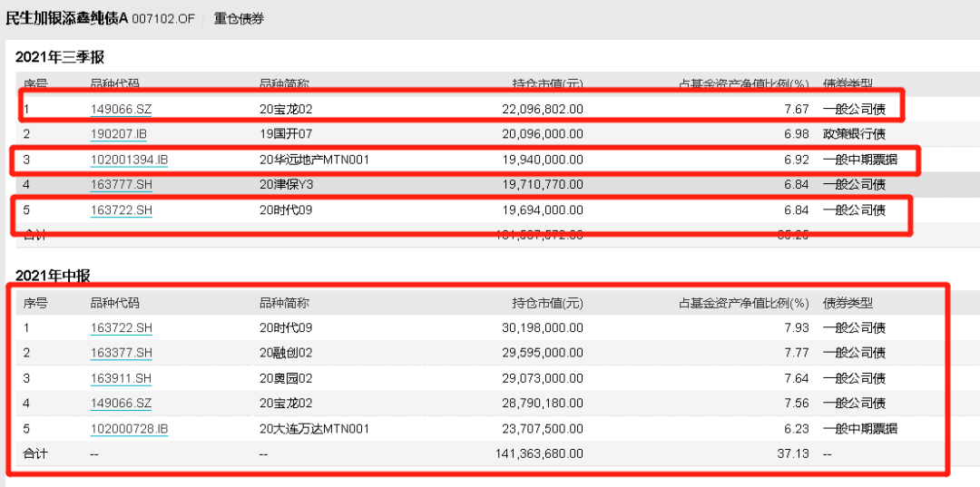The height and width of the screenshot is (487, 980).
Task: Open 163722.SH link in 2021年三季报 table
Action: 121,210
